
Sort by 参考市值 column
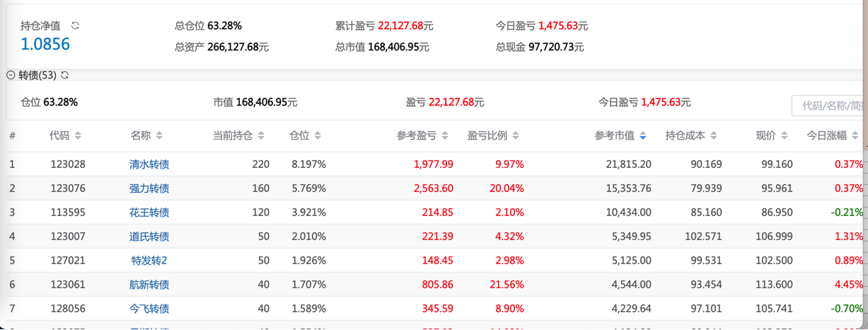pos(642,135)
